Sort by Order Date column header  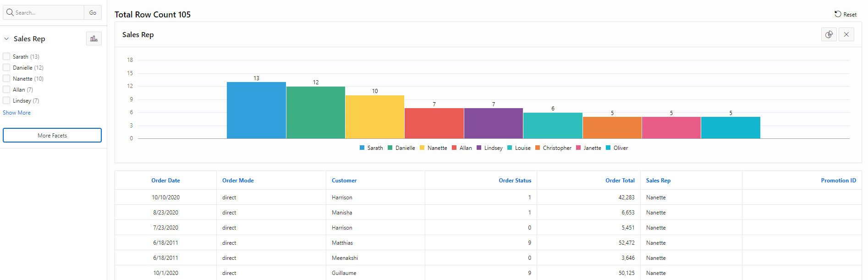tap(165, 181)
